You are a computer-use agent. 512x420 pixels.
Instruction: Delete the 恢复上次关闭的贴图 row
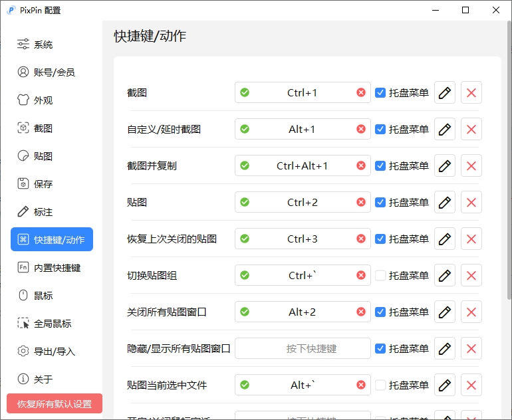(471, 239)
